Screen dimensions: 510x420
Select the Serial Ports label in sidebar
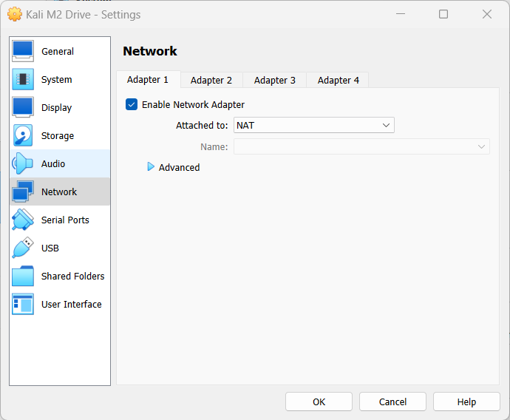coord(65,220)
